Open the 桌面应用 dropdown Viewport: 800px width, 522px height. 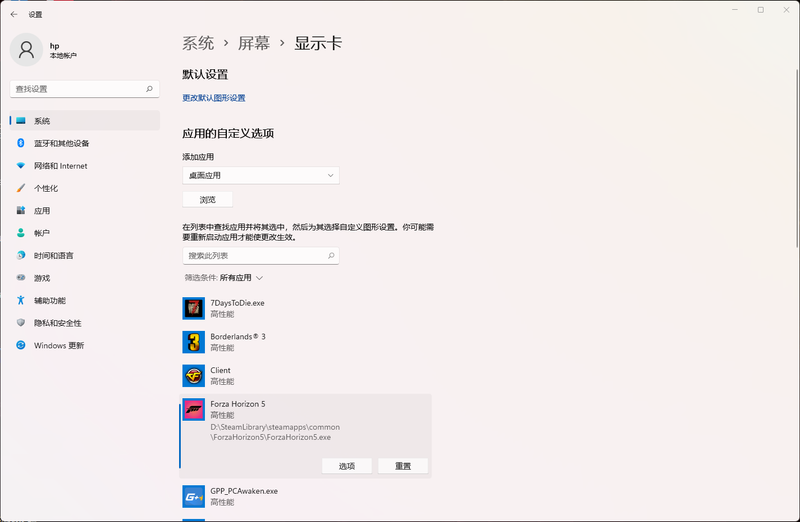(x=260, y=176)
